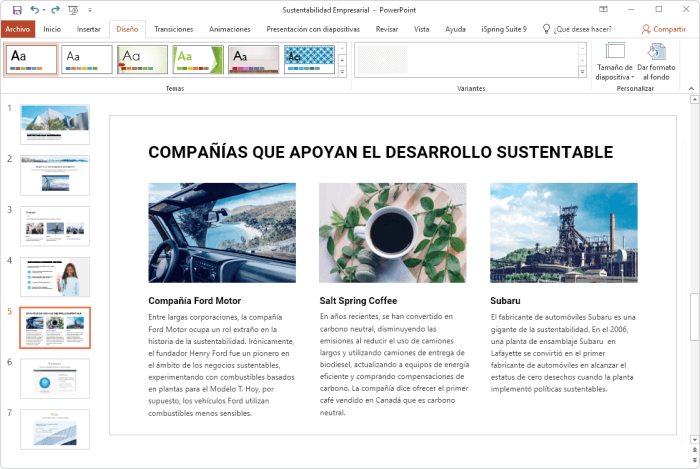Viewport: 700px width, 469px height.
Task: Open the Animaciones tab
Action: 229,29
